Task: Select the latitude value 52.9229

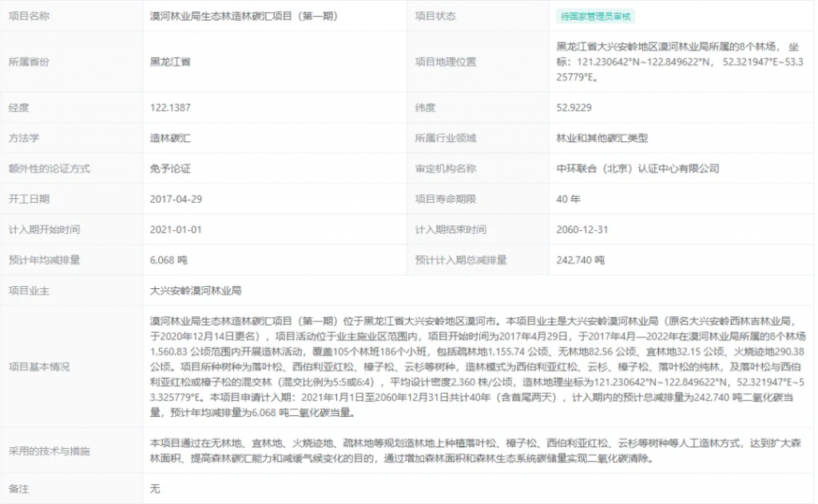Action: pyautogui.click(x=574, y=108)
